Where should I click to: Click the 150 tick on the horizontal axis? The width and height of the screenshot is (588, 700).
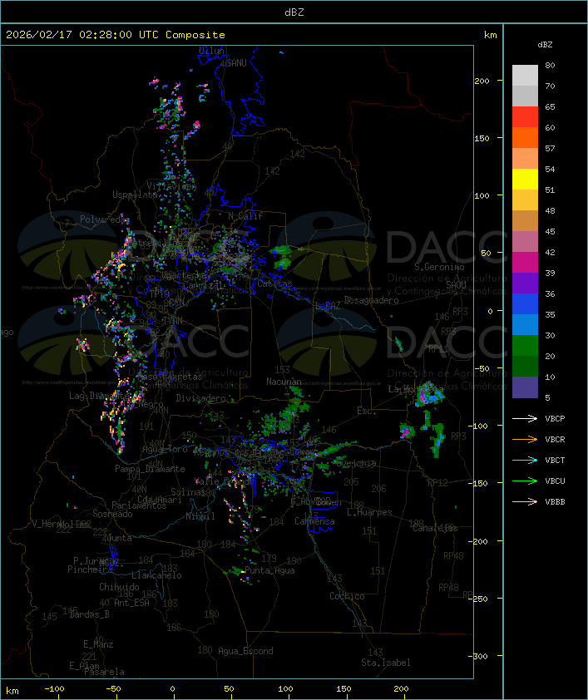click(343, 689)
